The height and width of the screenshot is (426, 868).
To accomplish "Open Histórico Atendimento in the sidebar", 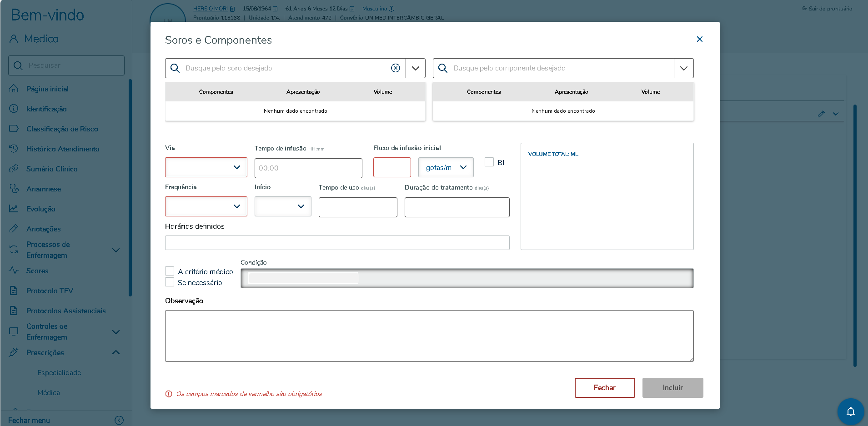I will point(63,149).
